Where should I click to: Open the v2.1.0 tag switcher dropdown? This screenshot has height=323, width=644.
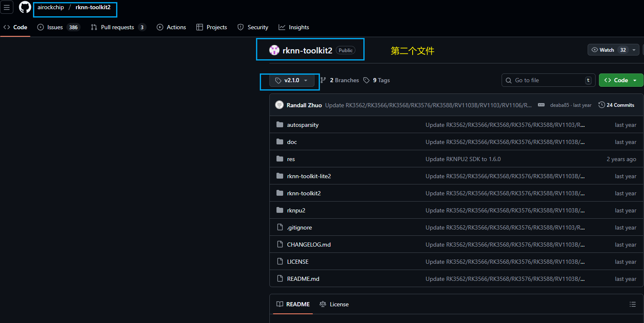click(x=292, y=80)
